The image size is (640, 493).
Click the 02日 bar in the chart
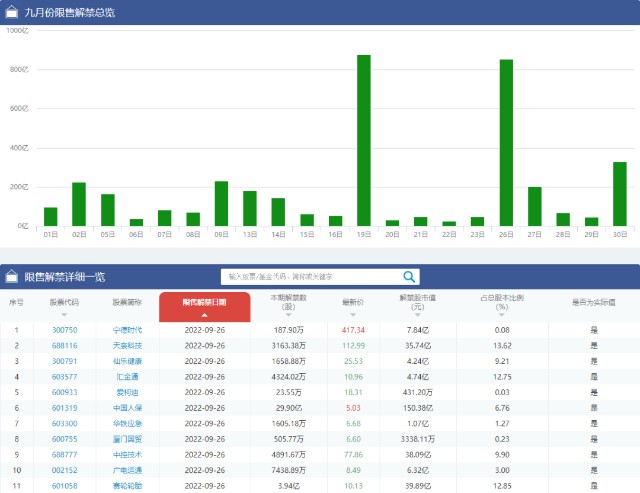coord(79,204)
